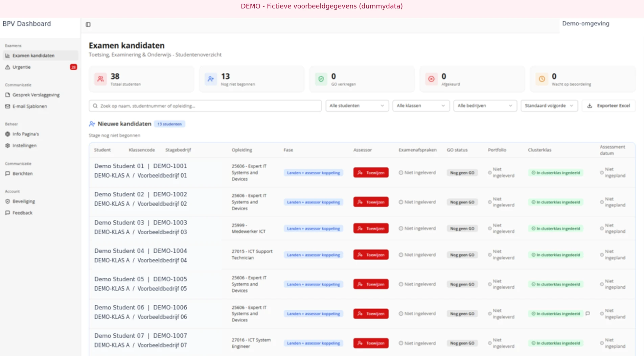
Task: Focus the search field for naam or studentnummer
Action: point(205,106)
